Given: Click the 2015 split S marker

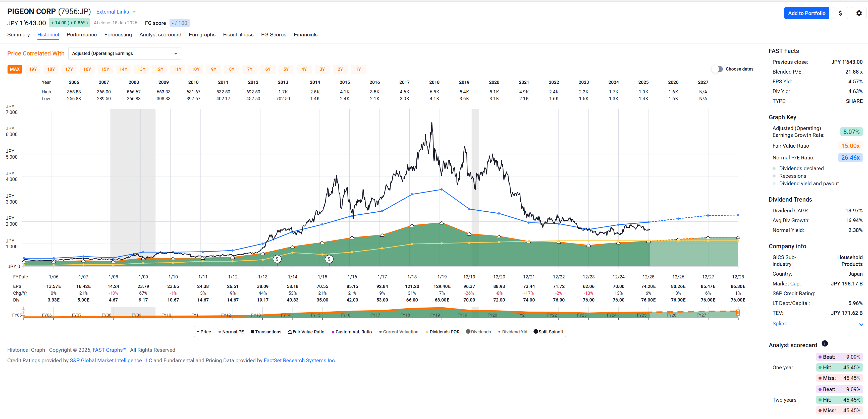Looking at the screenshot, I should [329, 259].
